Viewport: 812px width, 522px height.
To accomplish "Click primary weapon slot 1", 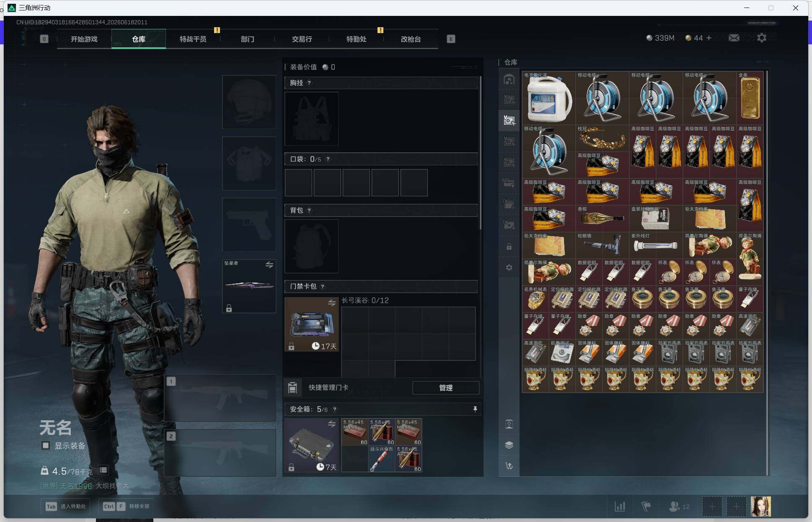I will pyautogui.click(x=220, y=398).
